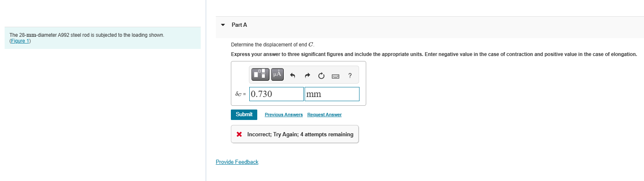
Task: Click Request Answer link
Action: 324,115
